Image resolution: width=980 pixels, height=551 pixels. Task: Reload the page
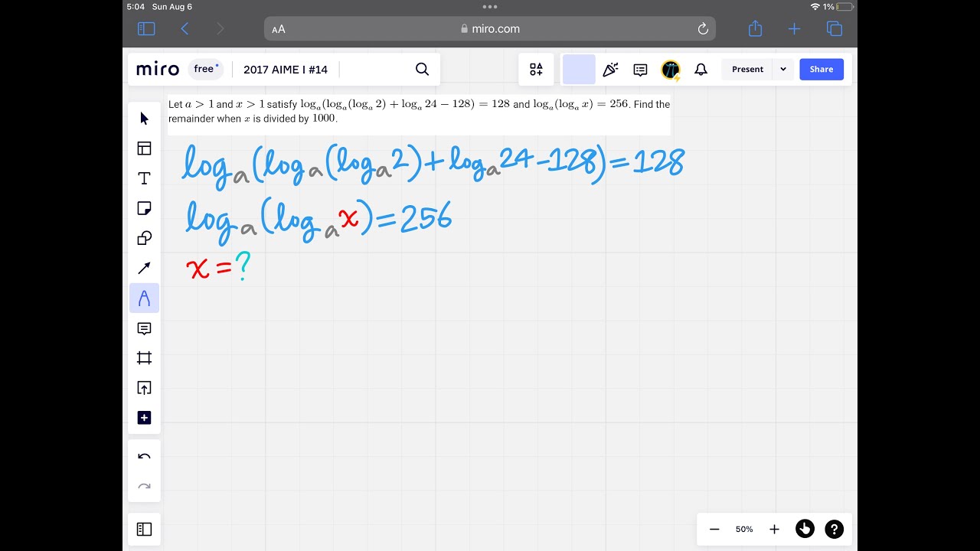(x=703, y=29)
